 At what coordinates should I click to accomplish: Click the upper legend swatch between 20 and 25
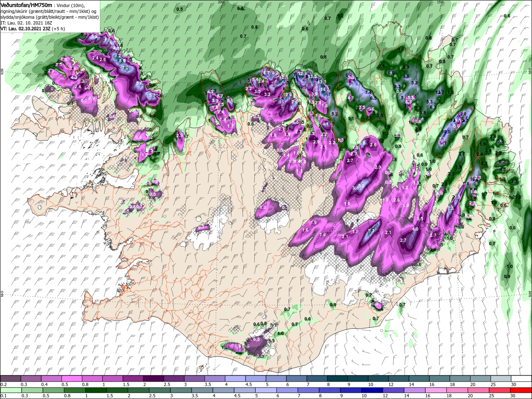coord(480,378)
